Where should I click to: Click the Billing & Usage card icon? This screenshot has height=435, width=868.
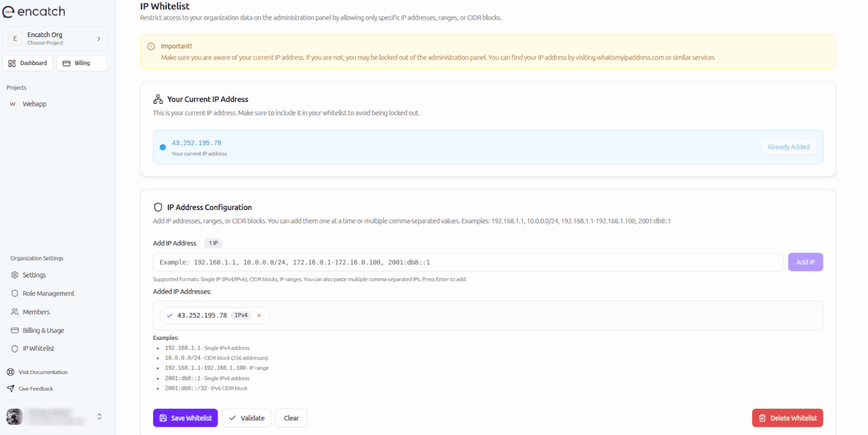click(15, 330)
